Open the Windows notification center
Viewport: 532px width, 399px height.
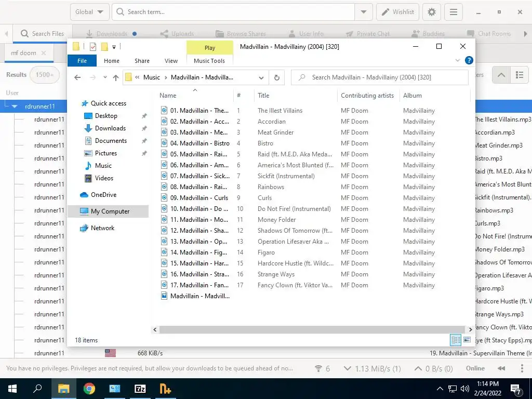[x=517, y=389]
